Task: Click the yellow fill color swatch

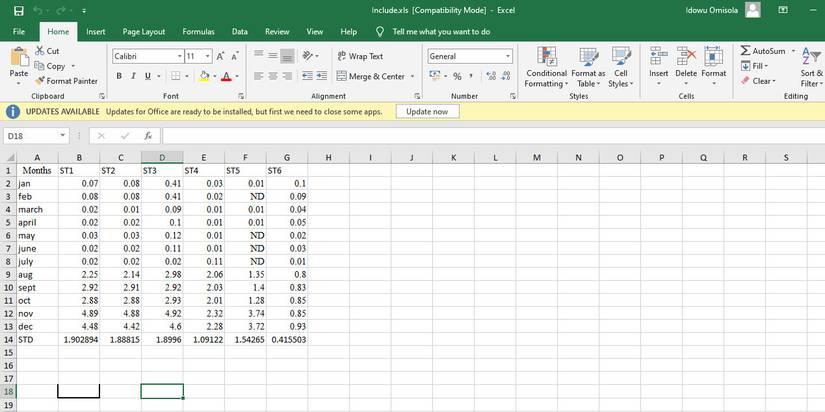Action: [x=203, y=76]
